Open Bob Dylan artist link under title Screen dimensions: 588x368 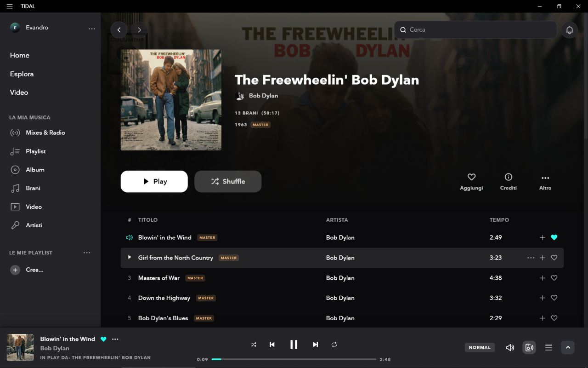click(x=263, y=96)
